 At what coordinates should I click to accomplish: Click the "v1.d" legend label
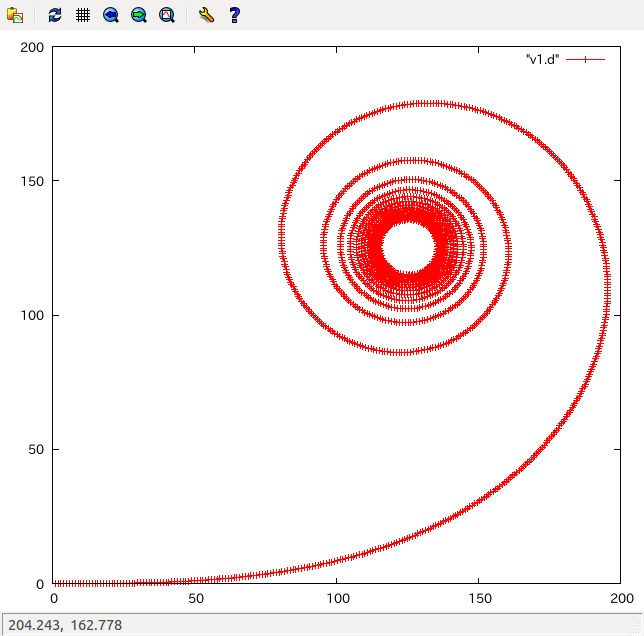tap(542, 60)
